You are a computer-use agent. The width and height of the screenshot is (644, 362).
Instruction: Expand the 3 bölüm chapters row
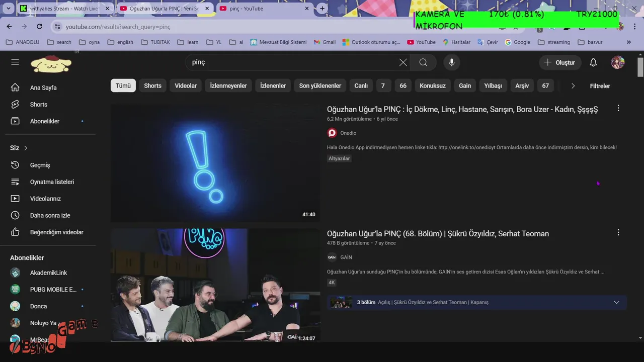476,302
